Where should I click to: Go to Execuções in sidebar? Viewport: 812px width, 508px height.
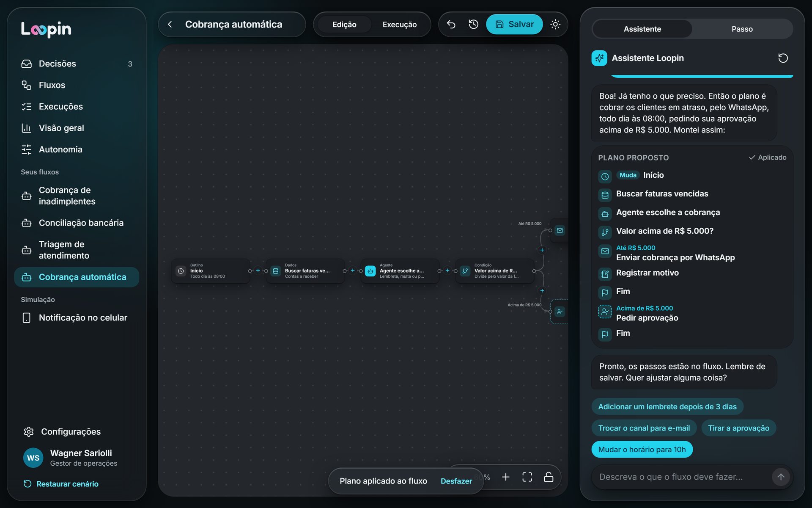77,107
